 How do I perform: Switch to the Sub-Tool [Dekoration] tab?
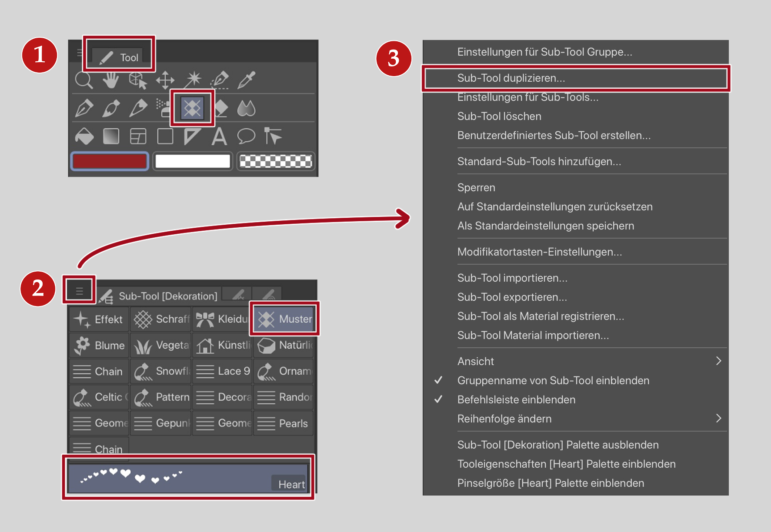tap(158, 296)
